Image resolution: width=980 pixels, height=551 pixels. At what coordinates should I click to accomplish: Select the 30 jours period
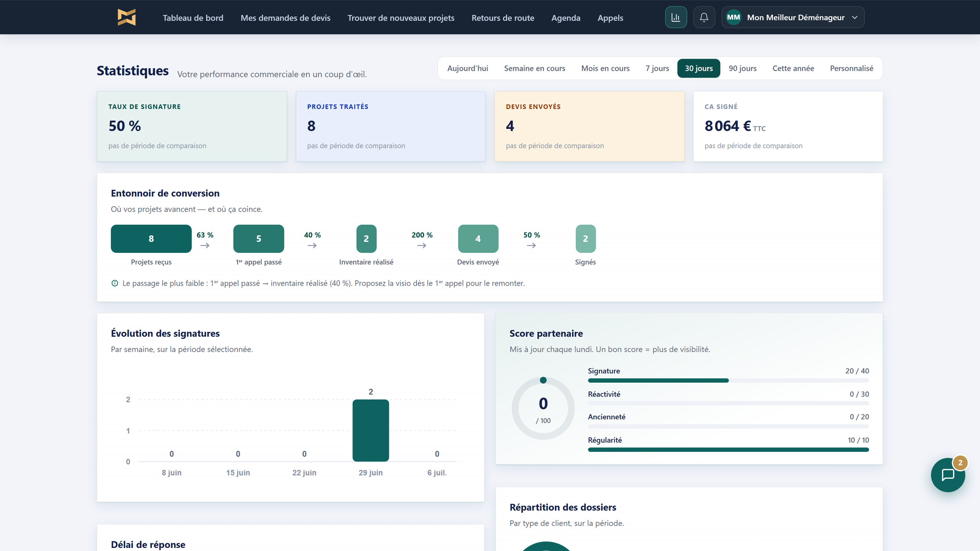[x=699, y=68]
